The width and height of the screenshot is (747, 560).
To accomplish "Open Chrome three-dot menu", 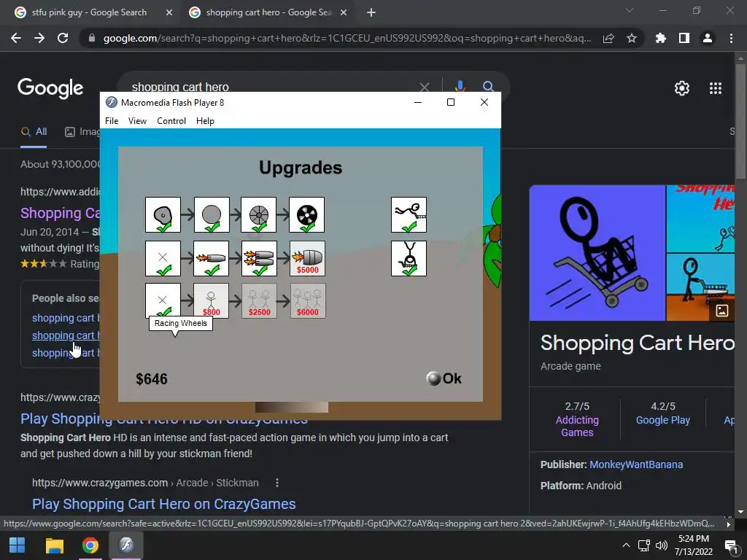I will tap(731, 38).
